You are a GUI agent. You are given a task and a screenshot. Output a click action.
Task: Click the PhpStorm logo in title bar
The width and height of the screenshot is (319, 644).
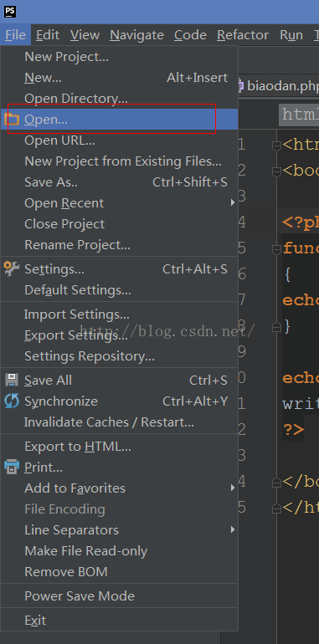[10, 12]
